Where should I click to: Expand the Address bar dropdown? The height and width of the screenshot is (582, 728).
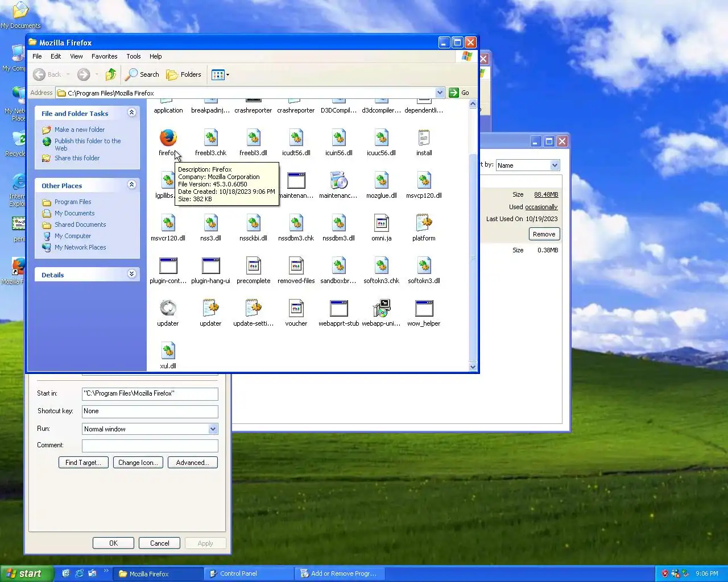pos(440,93)
